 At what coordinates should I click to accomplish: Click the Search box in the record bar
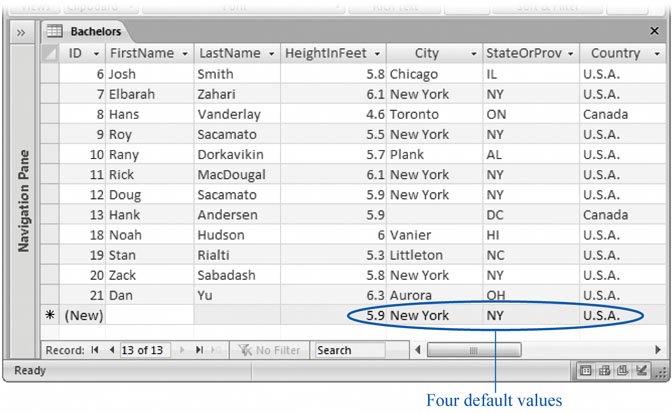(x=350, y=350)
